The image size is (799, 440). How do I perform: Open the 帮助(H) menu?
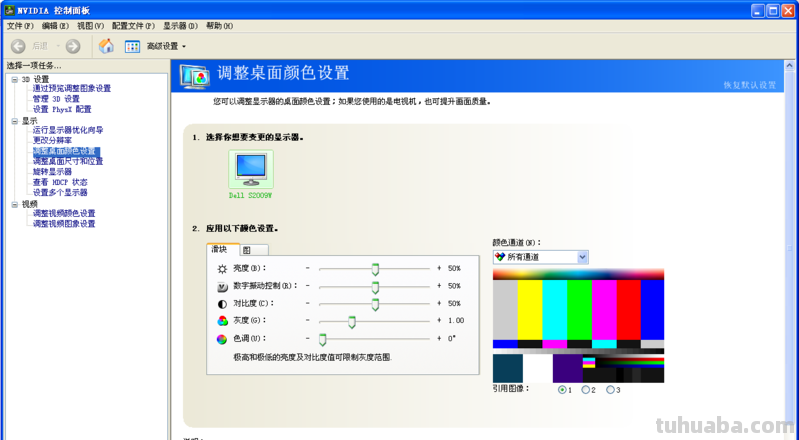tap(220, 25)
